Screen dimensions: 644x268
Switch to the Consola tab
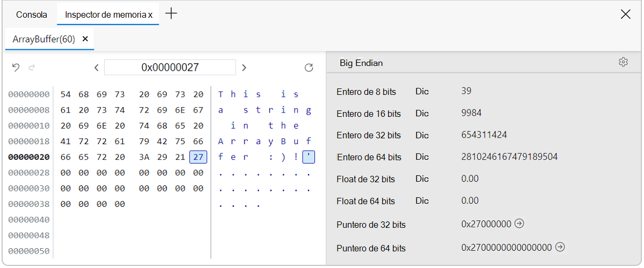point(32,14)
